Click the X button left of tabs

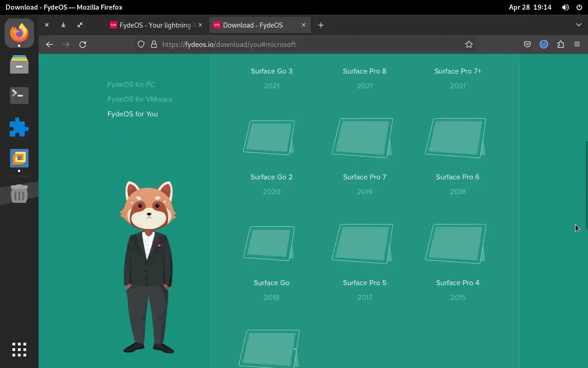click(47, 25)
